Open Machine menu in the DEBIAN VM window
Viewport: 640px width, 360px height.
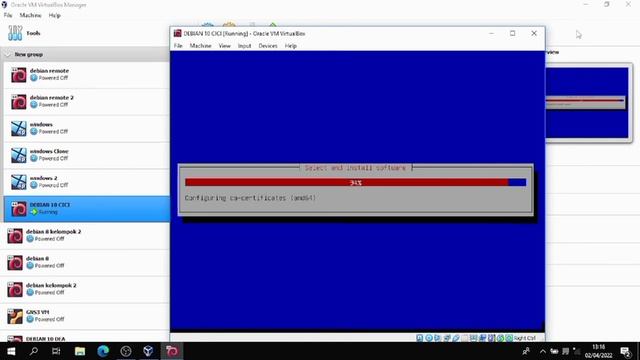tap(200, 46)
